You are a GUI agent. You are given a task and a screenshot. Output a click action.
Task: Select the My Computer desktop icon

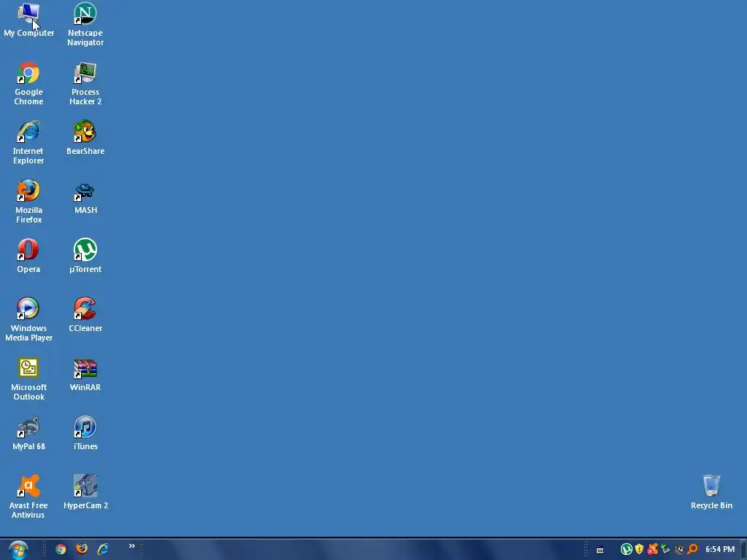coord(28,20)
